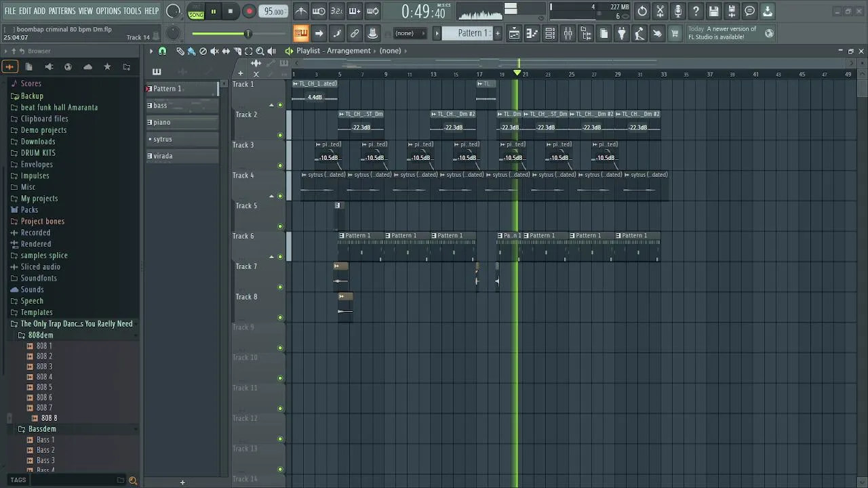Select the Playback speaker tool in playlist

coord(271,51)
